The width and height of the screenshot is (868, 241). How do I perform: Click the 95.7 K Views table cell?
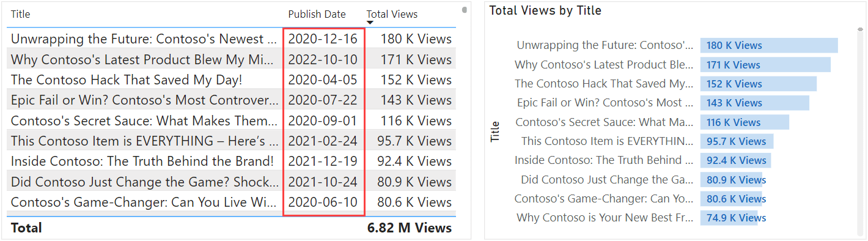point(414,141)
